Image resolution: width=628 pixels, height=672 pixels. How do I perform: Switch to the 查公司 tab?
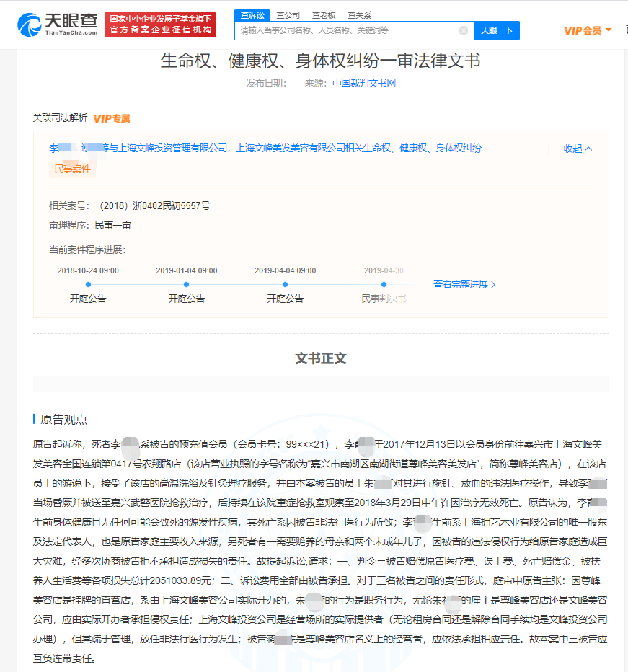coord(288,14)
